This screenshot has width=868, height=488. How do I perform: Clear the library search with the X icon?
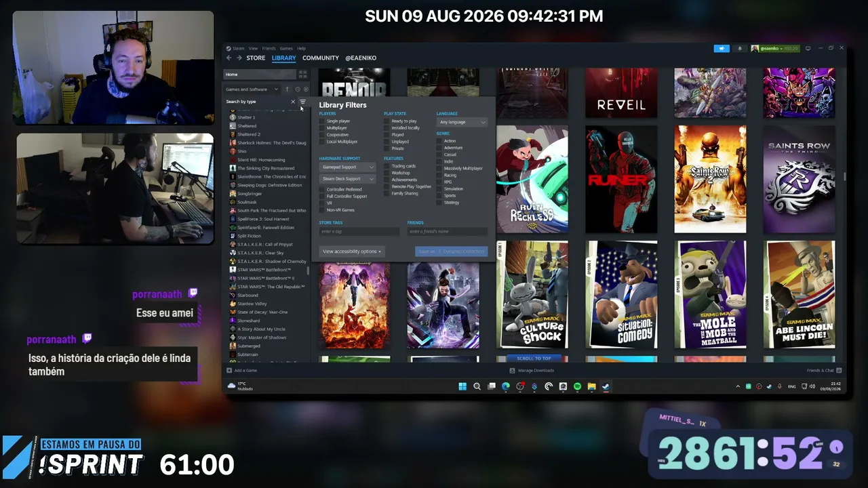[293, 102]
